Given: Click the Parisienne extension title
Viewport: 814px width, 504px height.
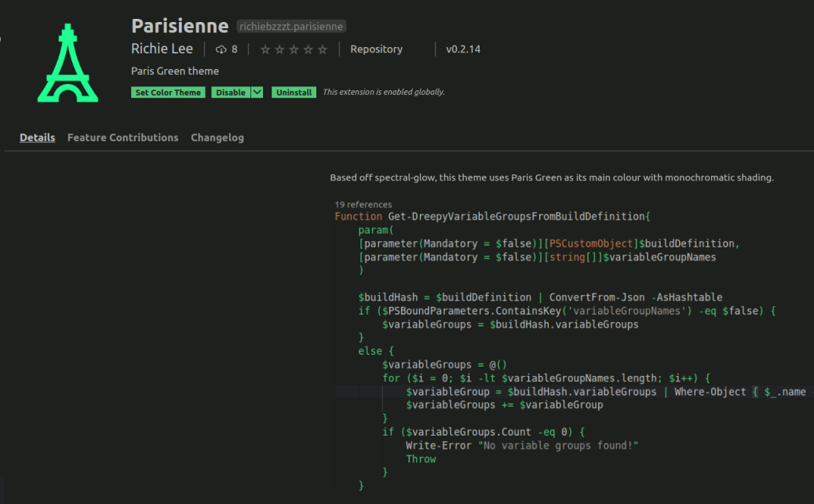Looking at the screenshot, I should pos(180,26).
